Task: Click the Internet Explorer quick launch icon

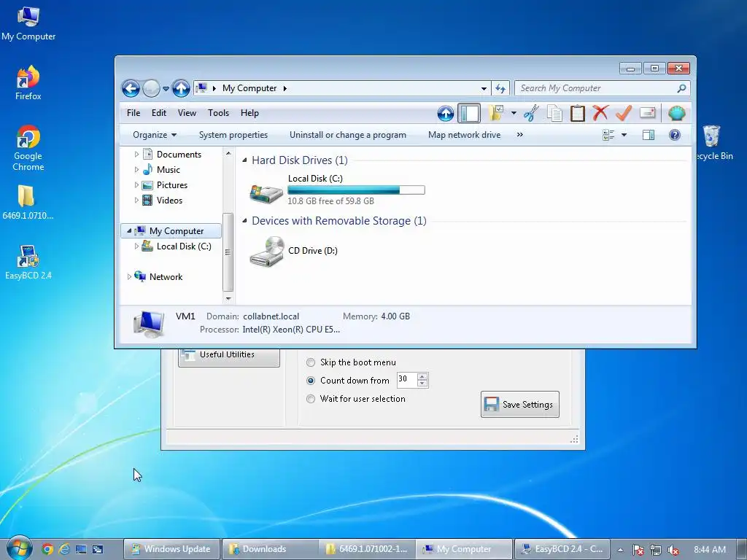Action: coord(64,549)
